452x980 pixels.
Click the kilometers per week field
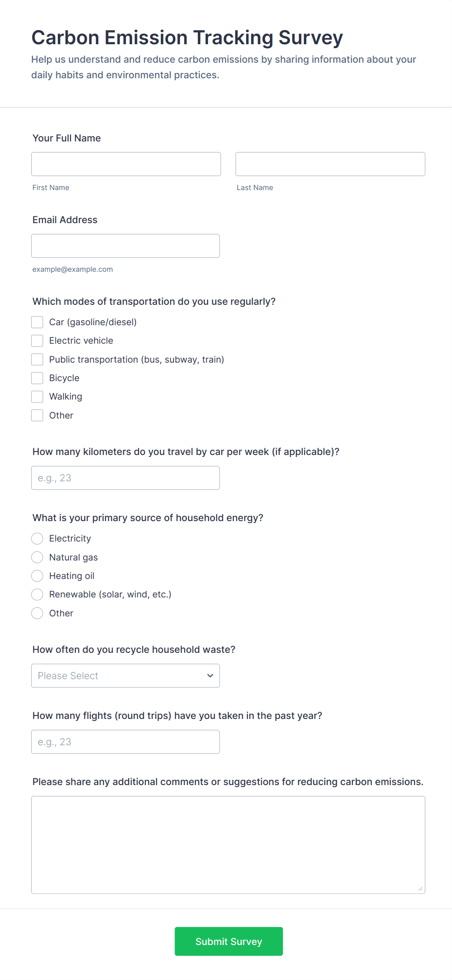coord(125,478)
